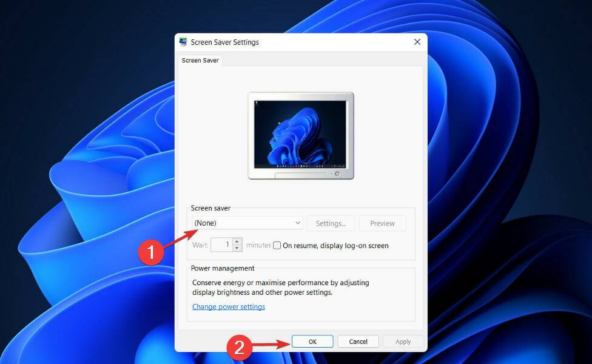Image resolution: width=592 pixels, height=364 pixels.
Task: Select the Screen Saver tab
Action: pos(200,60)
